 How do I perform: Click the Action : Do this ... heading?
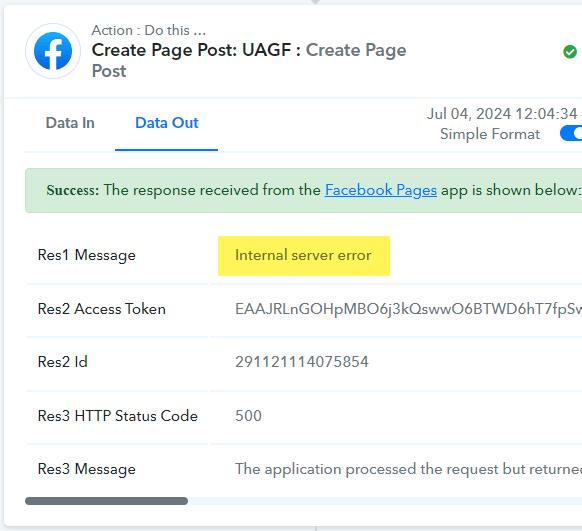(148, 30)
